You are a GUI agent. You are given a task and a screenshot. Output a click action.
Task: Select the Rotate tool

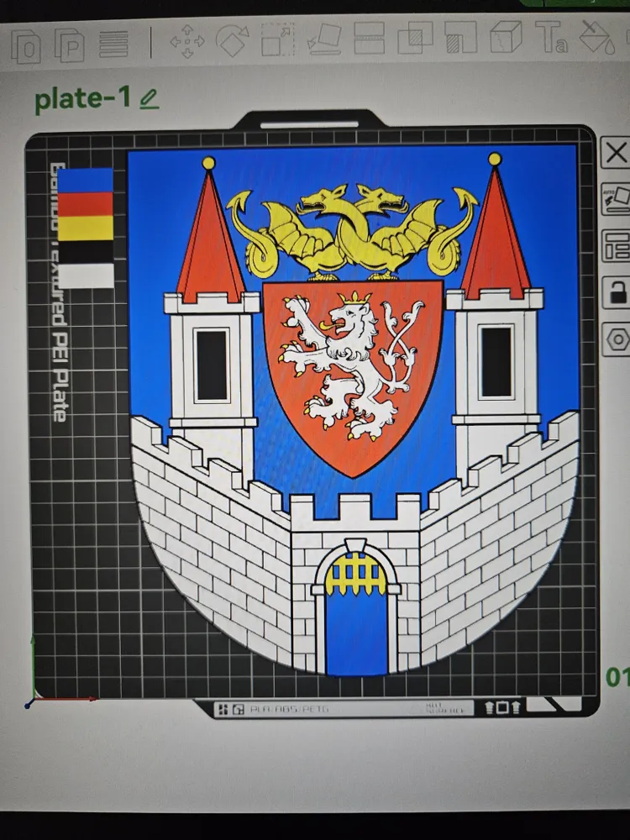click(233, 40)
